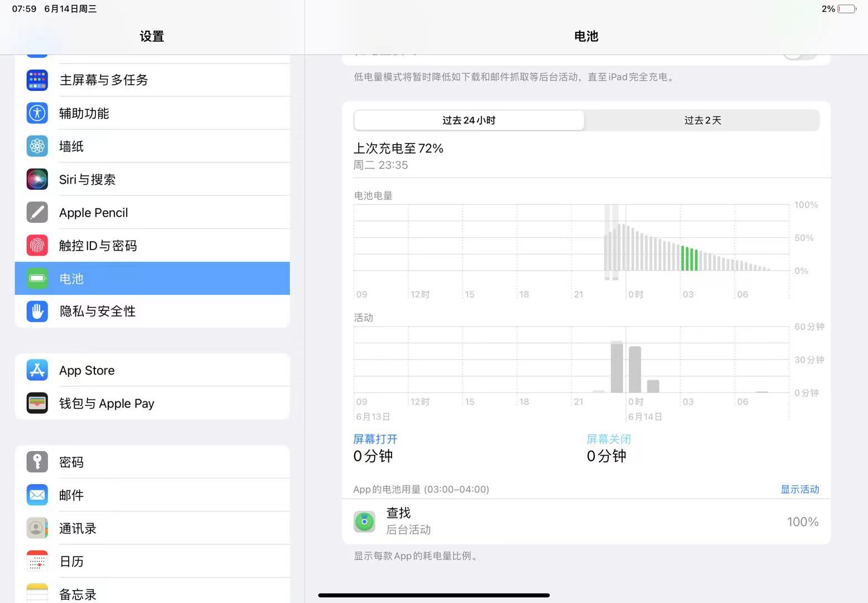Tap the Siri与搜索 icon
The image size is (868, 603).
(37, 179)
